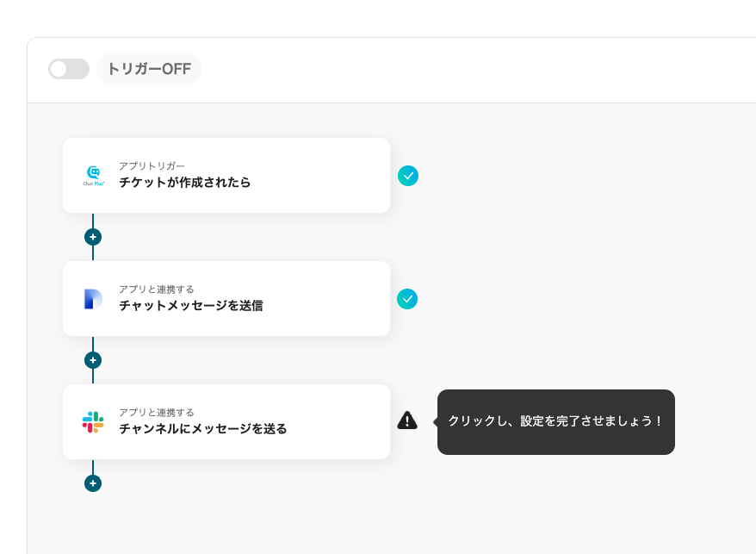Click the warning triangle icon

tap(407, 420)
